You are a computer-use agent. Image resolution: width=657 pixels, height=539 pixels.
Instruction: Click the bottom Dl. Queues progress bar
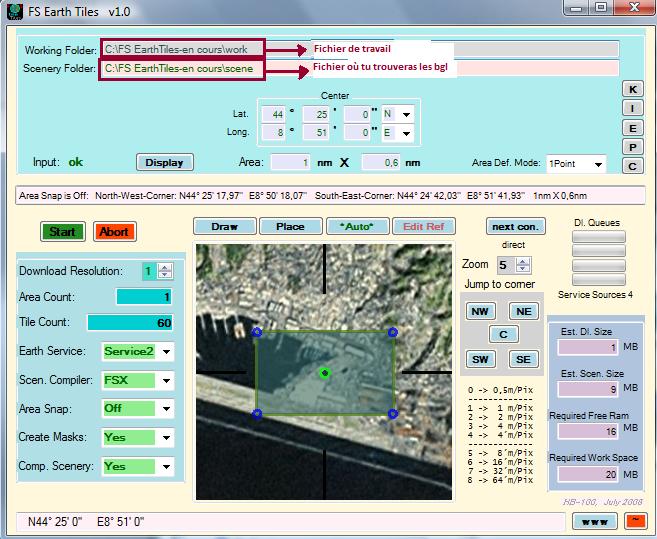click(x=599, y=280)
